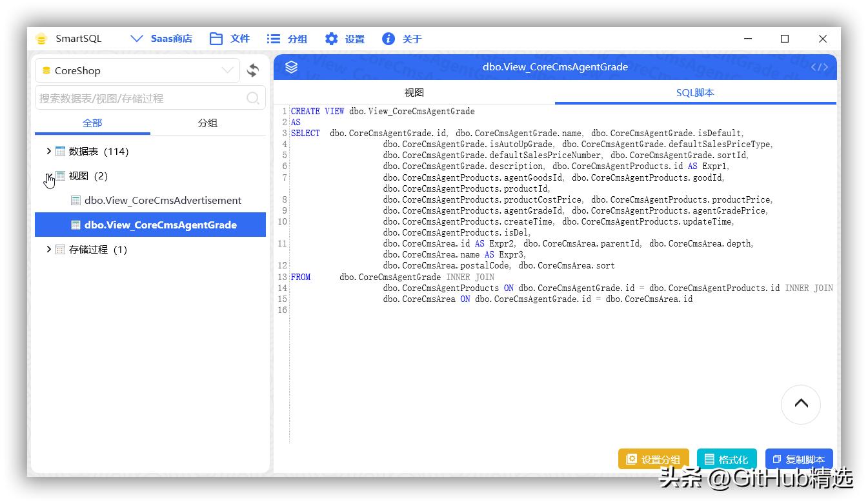This screenshot has width=868, height=504.
Task: Click the layers icon in view header
Action: 291,67
